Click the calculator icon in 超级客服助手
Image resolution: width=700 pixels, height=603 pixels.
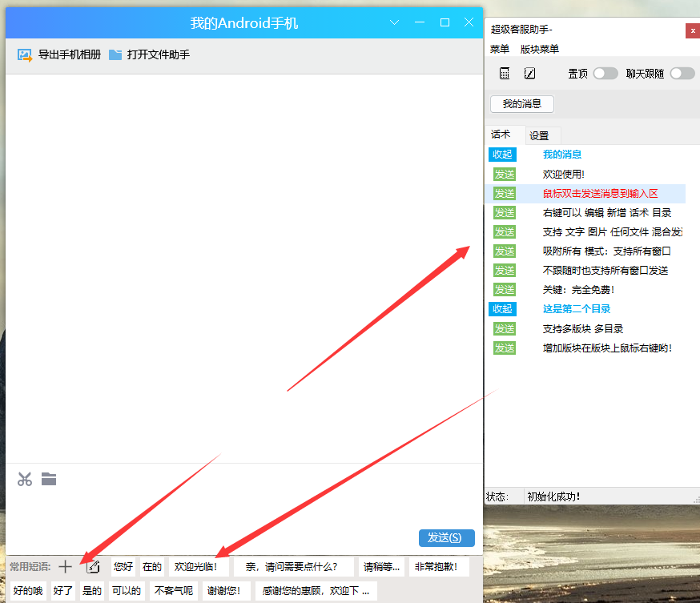pyautogui.click(x=505, y=74)
